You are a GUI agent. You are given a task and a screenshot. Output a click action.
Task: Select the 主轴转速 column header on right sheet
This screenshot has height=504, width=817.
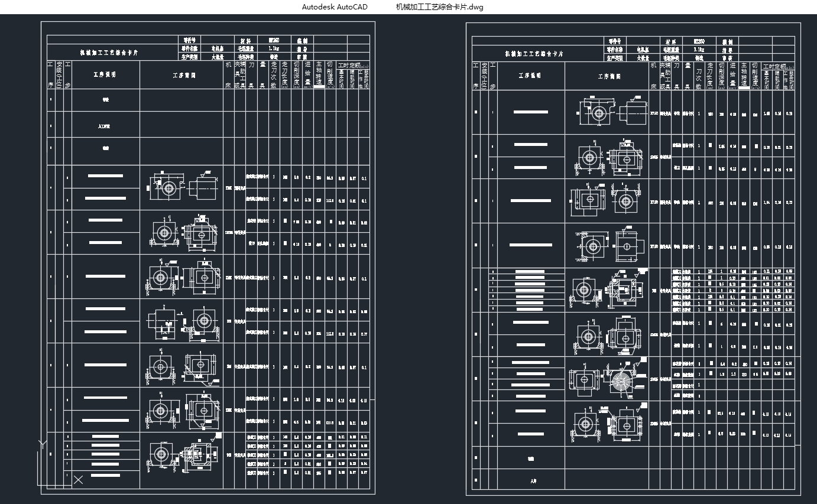click(x=744, y=75)
